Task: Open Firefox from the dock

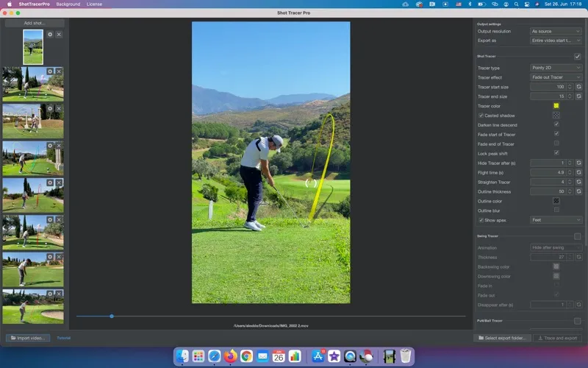Action: point(230,356)
